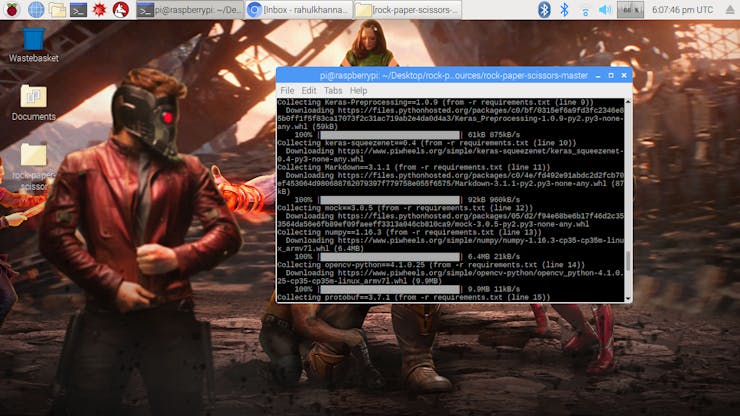Click the terminal window title bar text
The height and width of the screenshot is (416, 740).
tap(454, 76)
